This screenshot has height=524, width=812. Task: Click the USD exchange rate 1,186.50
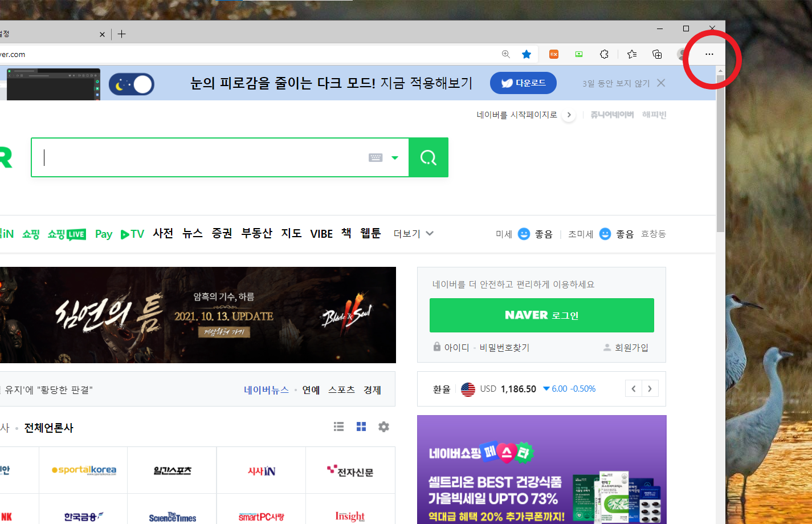[518, 389]
